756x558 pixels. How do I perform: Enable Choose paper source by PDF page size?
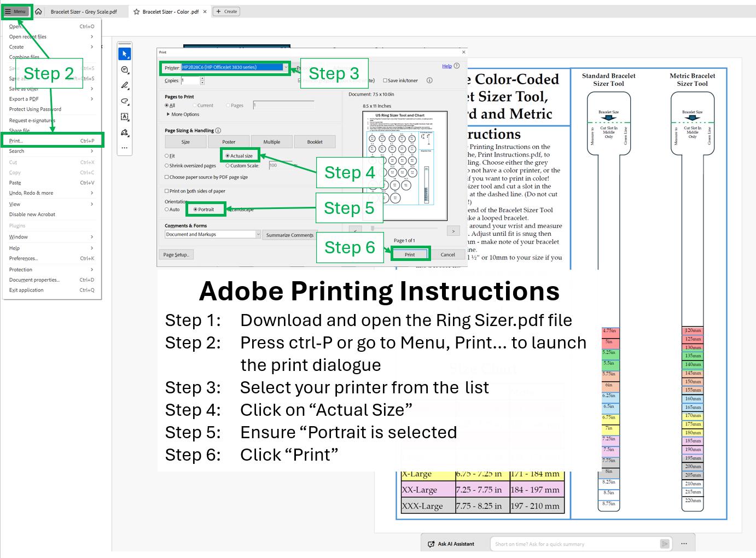167,177
